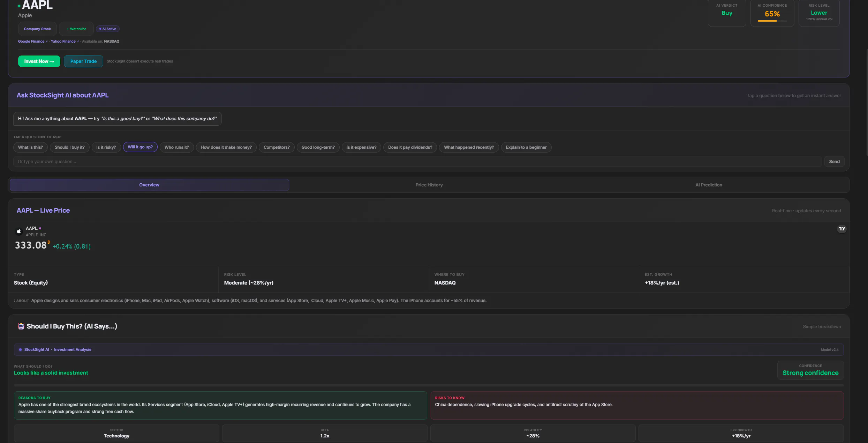Tap the 'Should I buy it?' chip

tap(70, 147)
